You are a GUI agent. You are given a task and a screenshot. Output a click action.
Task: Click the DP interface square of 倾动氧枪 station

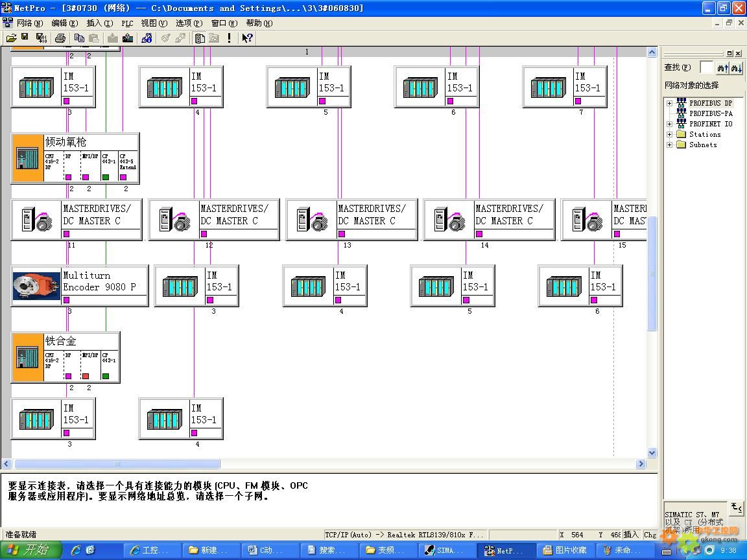tap(68, 177)
